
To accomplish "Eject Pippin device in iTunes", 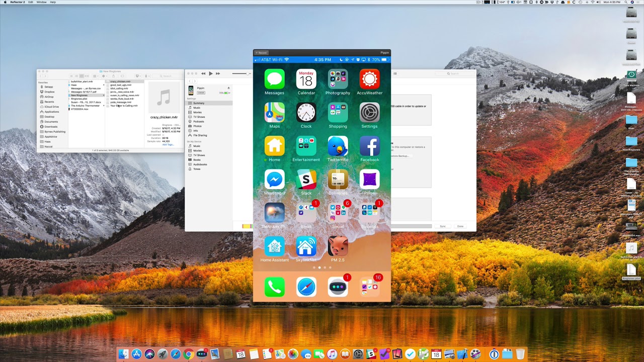I will [x=228, y=88].
